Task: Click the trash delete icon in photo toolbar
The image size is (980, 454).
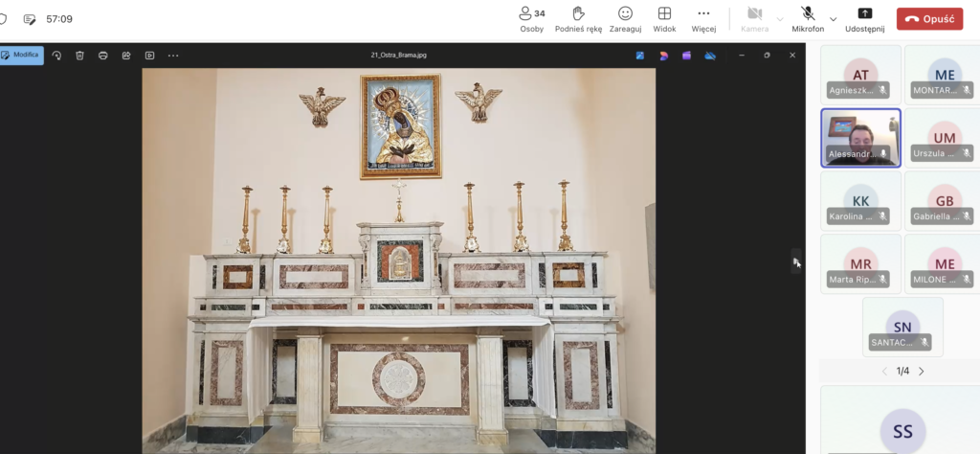Action: 79,56
